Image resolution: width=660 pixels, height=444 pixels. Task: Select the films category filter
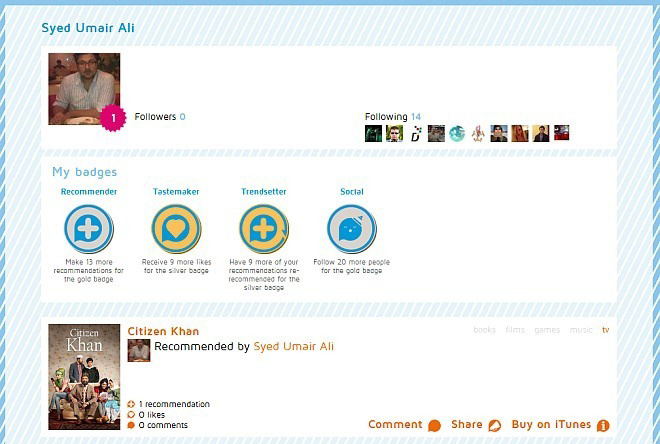click(515, 330)
